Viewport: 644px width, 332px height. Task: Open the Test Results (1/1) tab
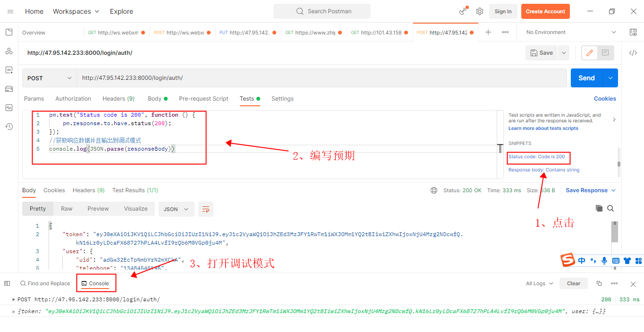pos(135,190)
